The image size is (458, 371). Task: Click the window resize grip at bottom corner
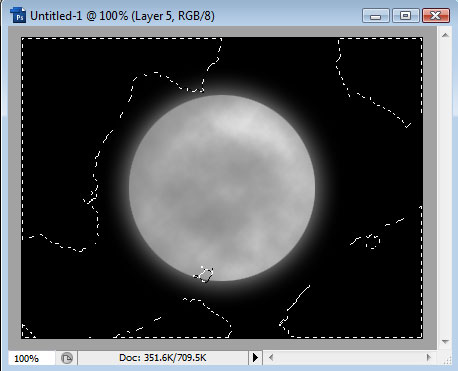coord(448,360)
